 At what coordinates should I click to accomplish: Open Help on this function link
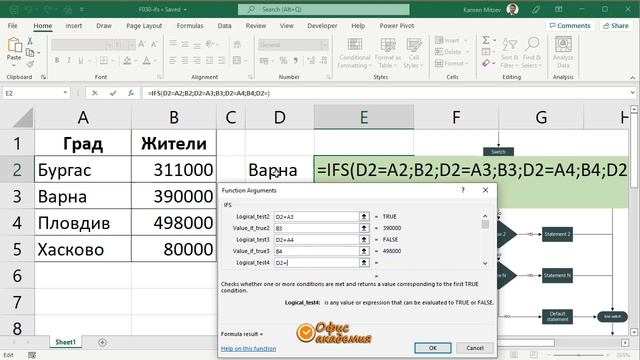click(x=248, y=349)
